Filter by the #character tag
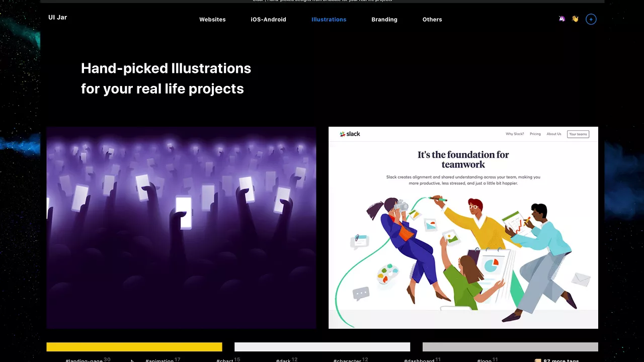This screenshot has width=644, height=362. (350, 360)
